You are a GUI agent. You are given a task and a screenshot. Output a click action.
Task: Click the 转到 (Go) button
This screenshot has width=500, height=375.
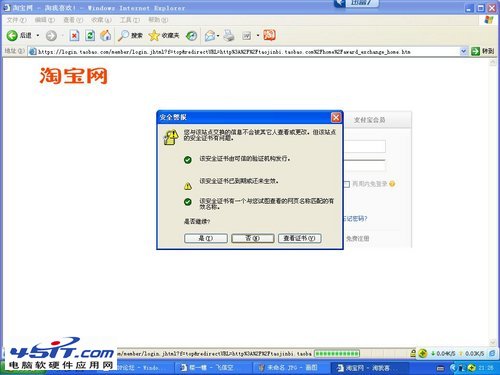pos(483,51)
